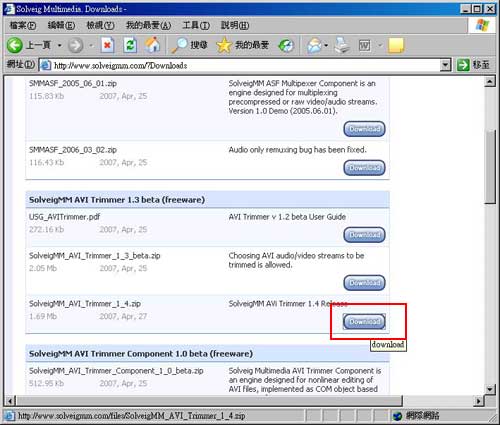This screenshot has width=500, height=425.
Task: Click the Edit with Word toolbar icon
Action: (365, 45)
